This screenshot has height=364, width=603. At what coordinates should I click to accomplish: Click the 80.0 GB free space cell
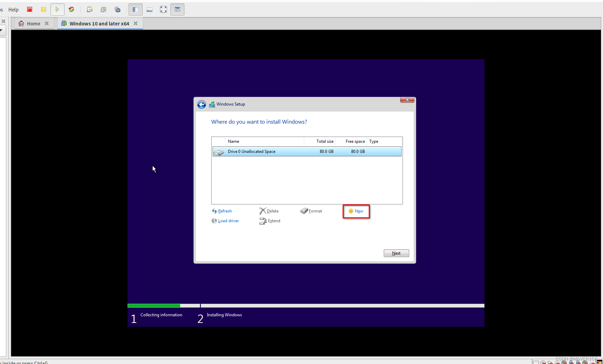358,152
